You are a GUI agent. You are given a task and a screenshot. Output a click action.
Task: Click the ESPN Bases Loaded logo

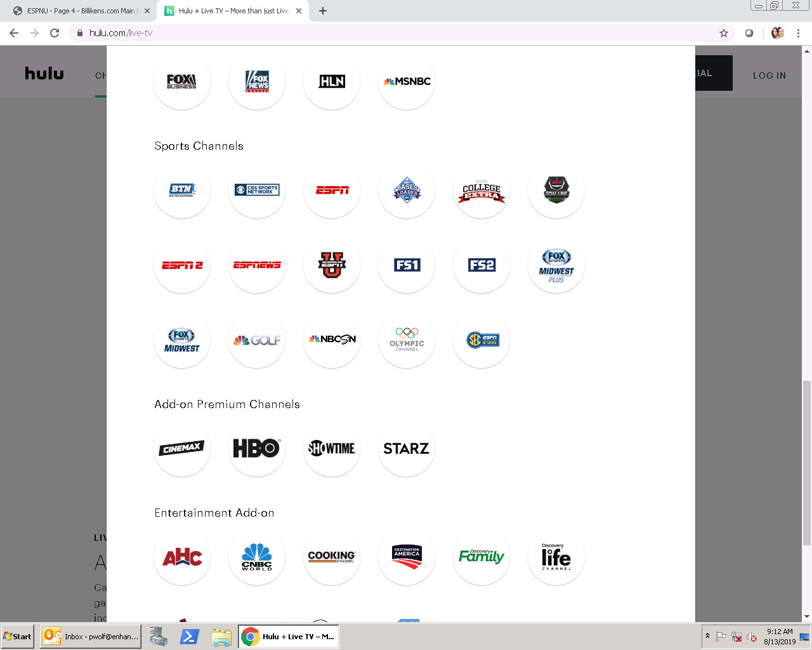pyautogui.click(x=407, y=190)
